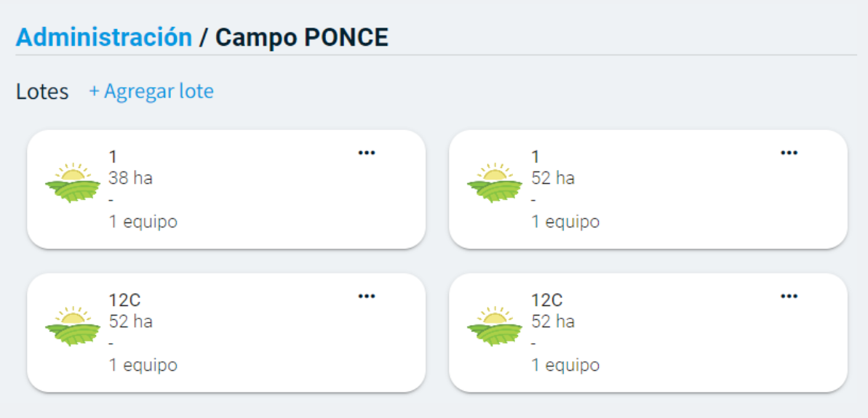Open the three-dot menu of the 38 ha lot
The width and height of the screenshot is (868, 418).
367,153
